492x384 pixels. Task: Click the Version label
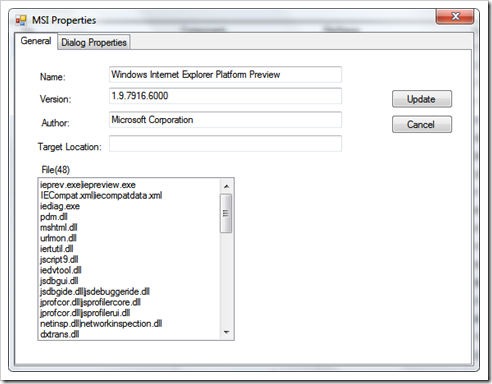point(55,99)
